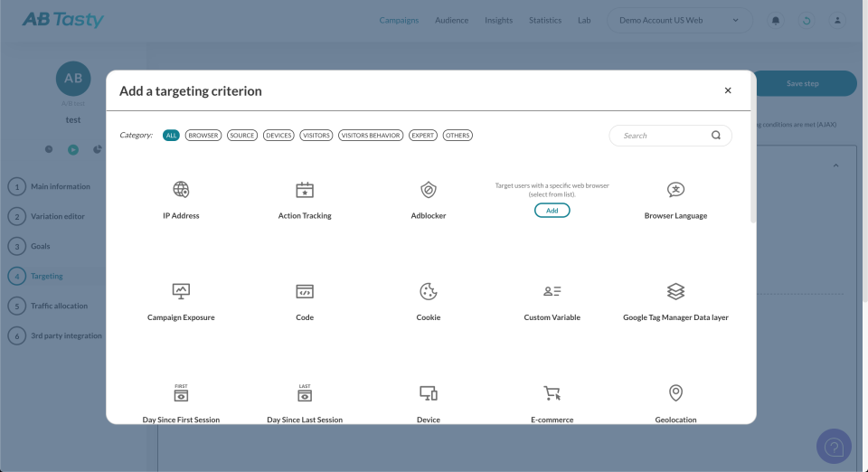Enable the EXPERT category filter
This screenshot has width=868, height=472.
[x=423, y=136]
